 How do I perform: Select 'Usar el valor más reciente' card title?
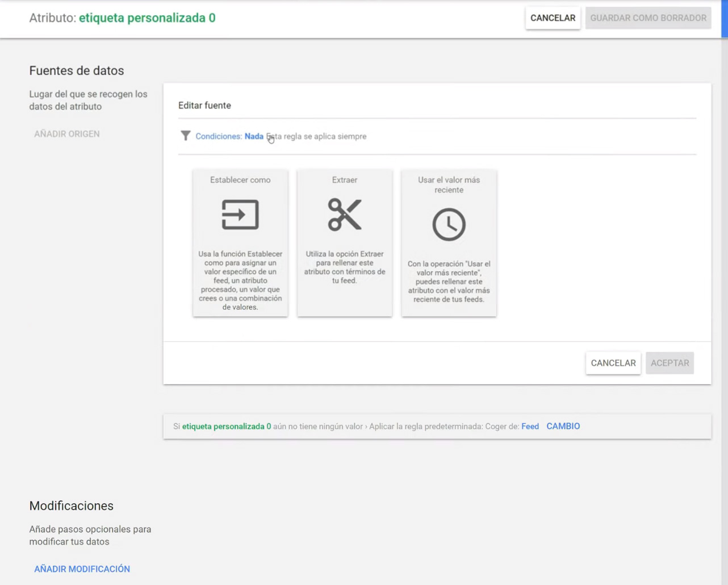click(x=449, y=185)
